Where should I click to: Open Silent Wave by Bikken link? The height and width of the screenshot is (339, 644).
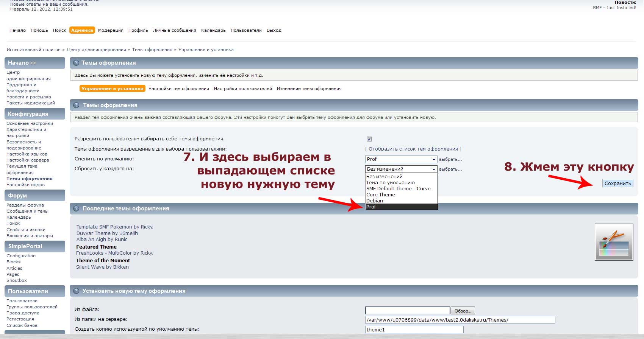click(102, 267)
